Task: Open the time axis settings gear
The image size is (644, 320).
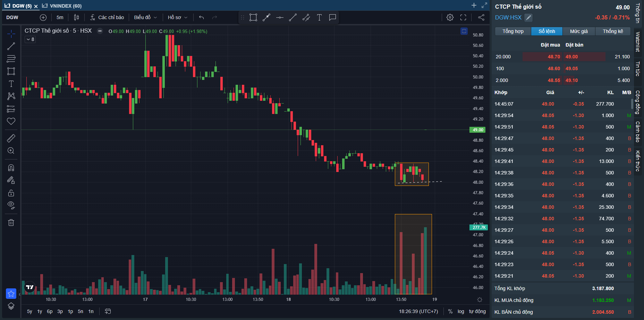Action: 480,300
